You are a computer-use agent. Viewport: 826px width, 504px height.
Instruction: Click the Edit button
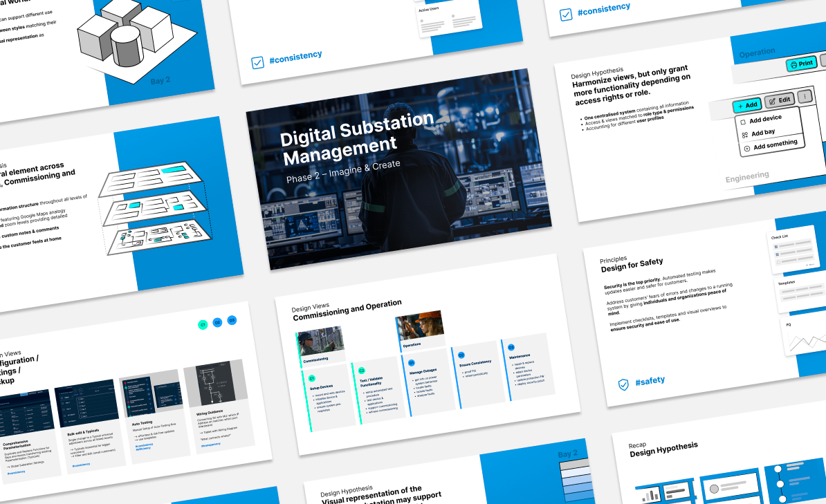tap(779, 100)
